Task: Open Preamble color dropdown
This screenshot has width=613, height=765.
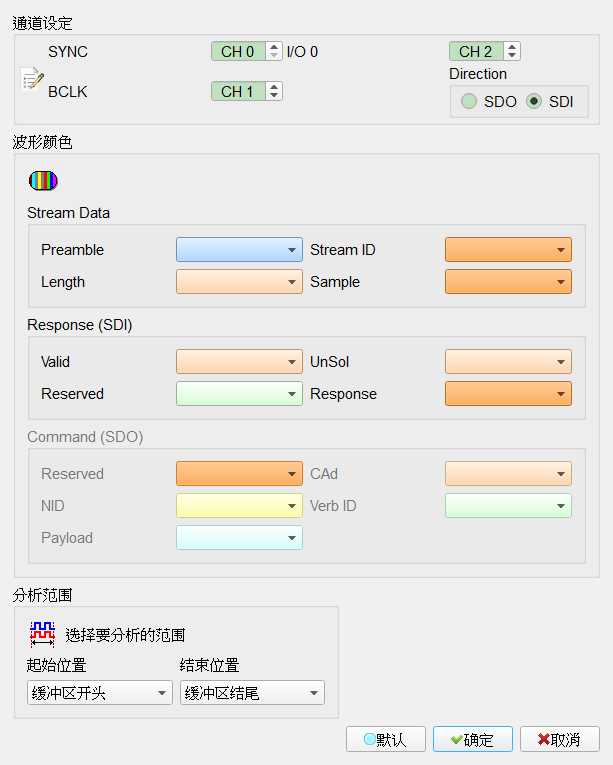Action: (x=239, y=249)
